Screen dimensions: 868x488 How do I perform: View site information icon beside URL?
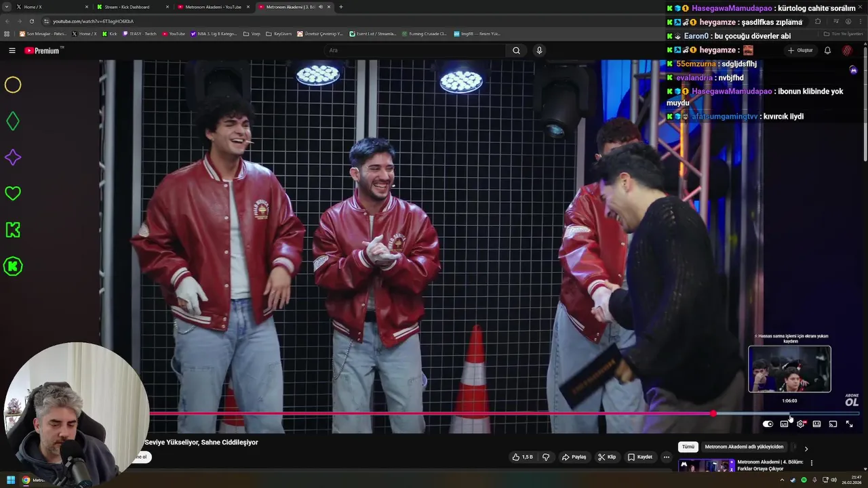coord(46,21)
